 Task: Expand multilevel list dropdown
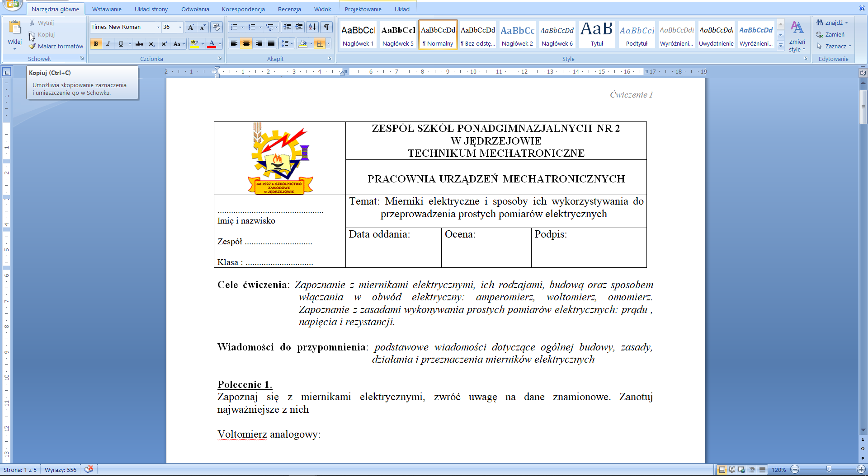tap(276, 27)
